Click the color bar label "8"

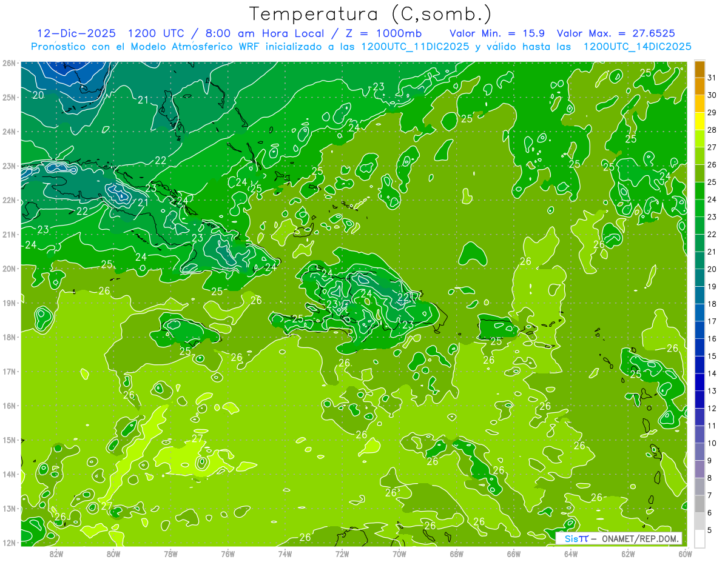pos(710,478)
